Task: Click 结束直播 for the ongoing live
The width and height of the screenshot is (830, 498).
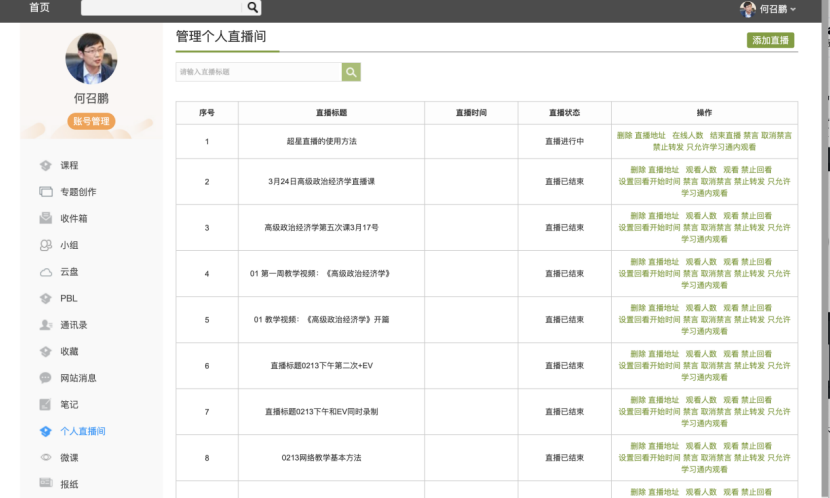Action: coord(725,135)
